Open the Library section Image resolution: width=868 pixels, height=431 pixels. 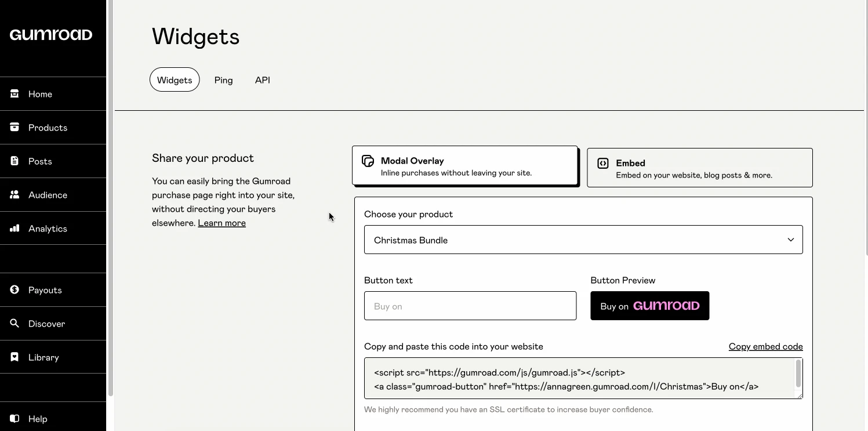point(44,357)
